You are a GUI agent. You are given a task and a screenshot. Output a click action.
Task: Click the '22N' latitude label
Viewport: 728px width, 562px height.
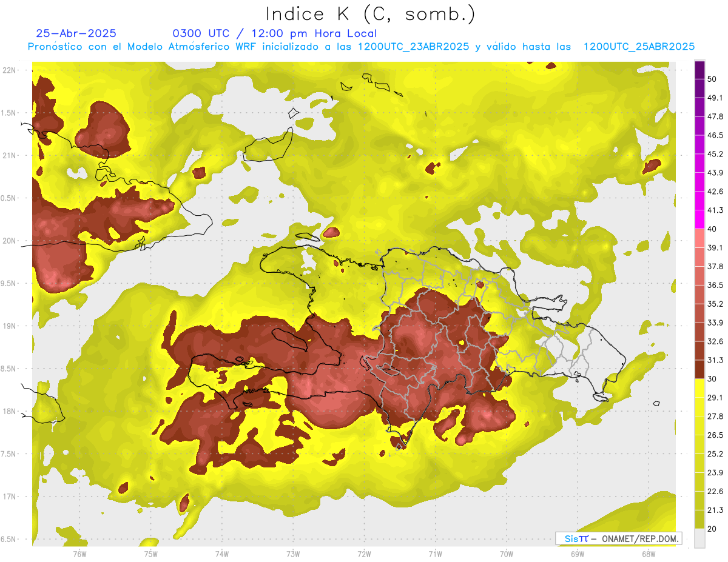(x=9, y=70)
